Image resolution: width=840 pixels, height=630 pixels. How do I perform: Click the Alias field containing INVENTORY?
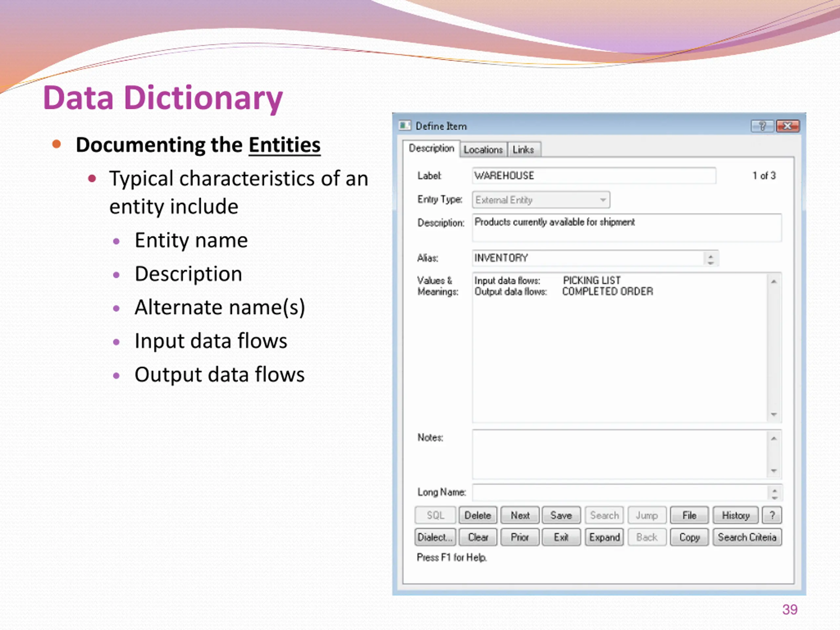pos(589,258)
